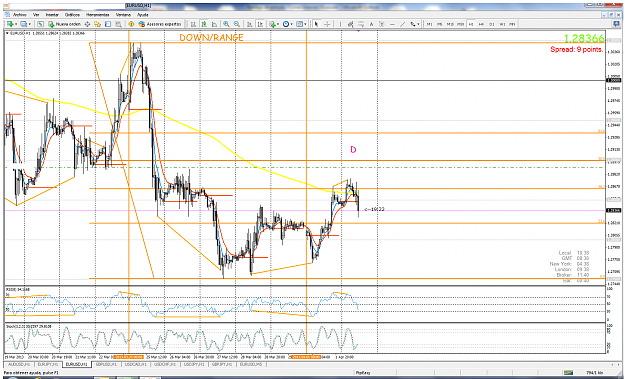
Task: Switch to USDCHF,H1 chart tab
Action: coord(164,365)
